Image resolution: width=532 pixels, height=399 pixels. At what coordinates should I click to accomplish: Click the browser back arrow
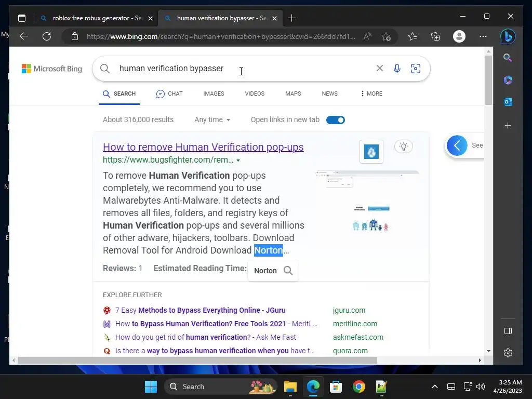point(24,36)
